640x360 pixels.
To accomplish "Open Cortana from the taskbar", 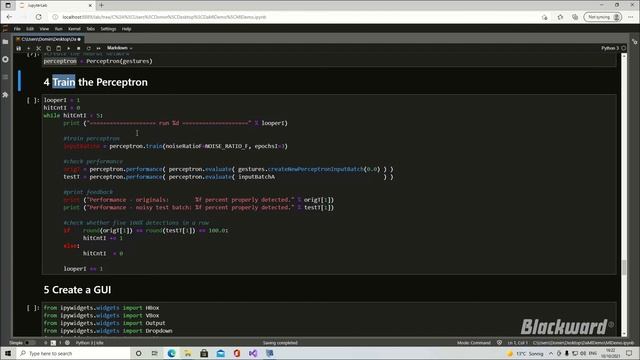I will [x=138, y=353].
